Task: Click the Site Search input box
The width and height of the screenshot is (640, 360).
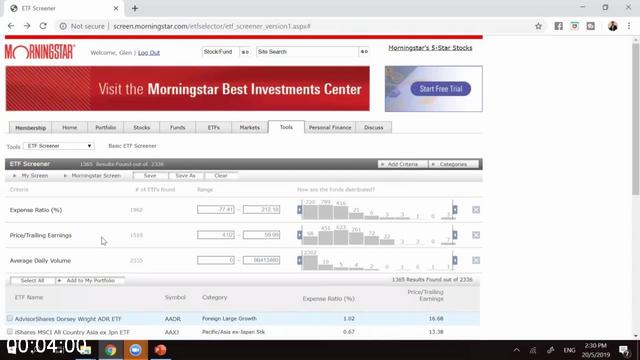Action: click(307, 52)
